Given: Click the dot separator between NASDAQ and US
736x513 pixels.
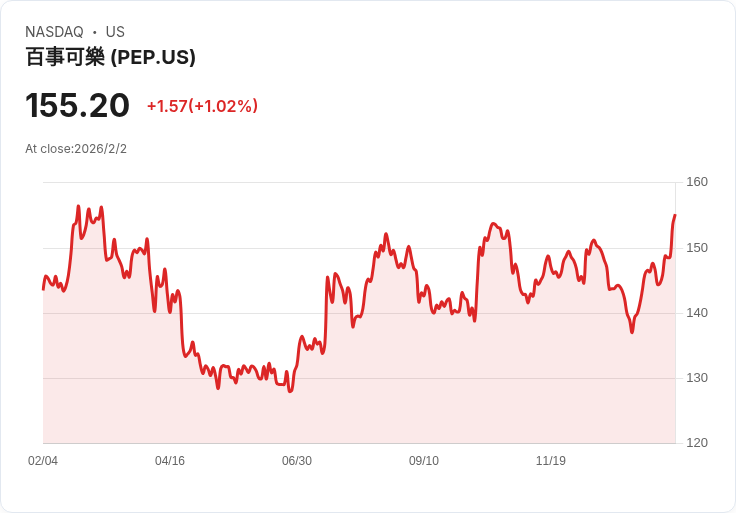Looking at the screenshot, I should click(94, 32).
